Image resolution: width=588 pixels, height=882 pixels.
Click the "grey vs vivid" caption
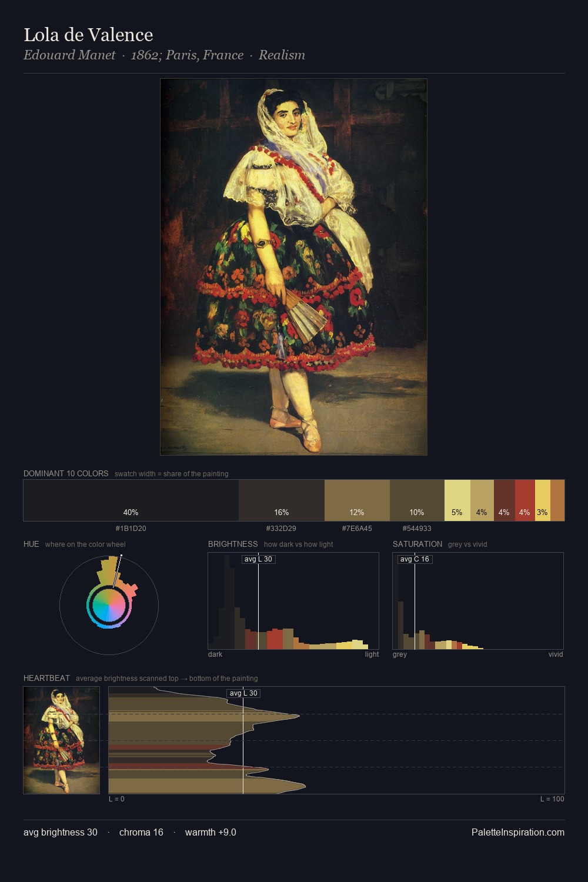click(x=467, y=544)
